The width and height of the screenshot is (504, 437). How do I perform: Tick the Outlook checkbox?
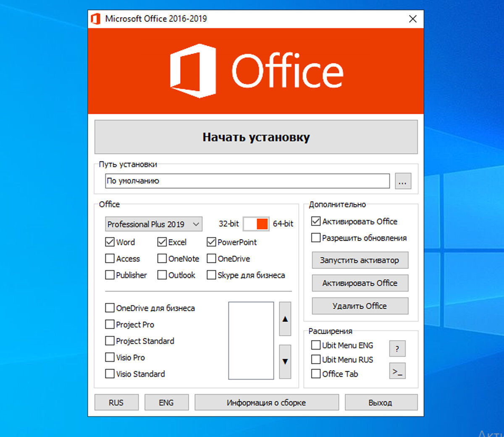[162, 275]
